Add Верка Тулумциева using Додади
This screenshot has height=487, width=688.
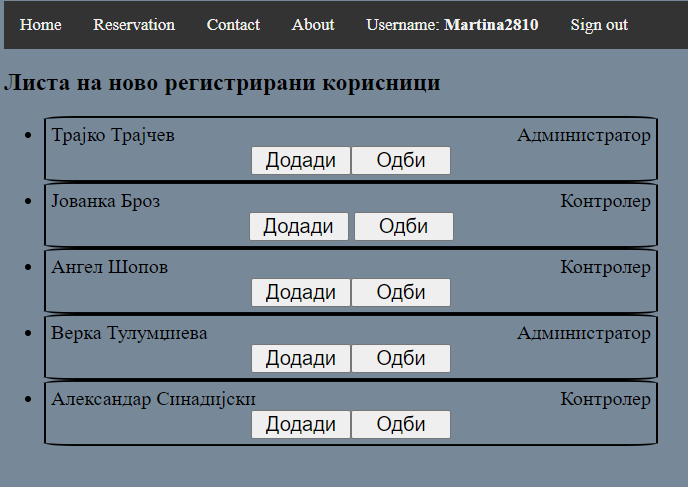[x=300, y=359]
